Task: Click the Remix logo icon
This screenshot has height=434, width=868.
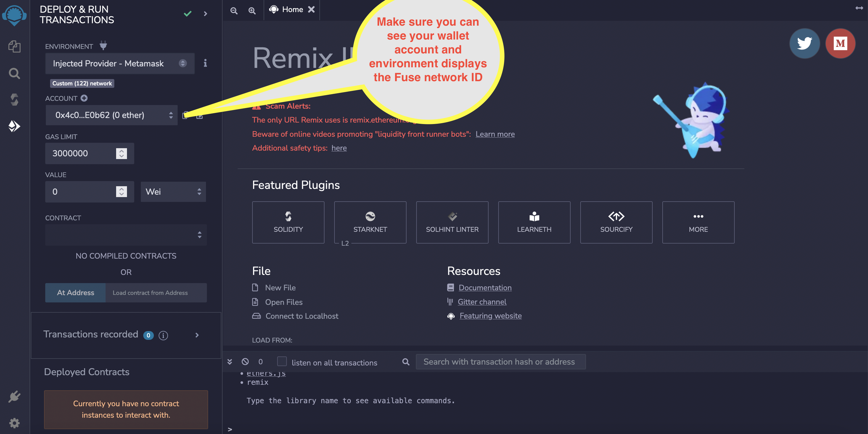Action: pyautogui.click(x=14, y=15)
